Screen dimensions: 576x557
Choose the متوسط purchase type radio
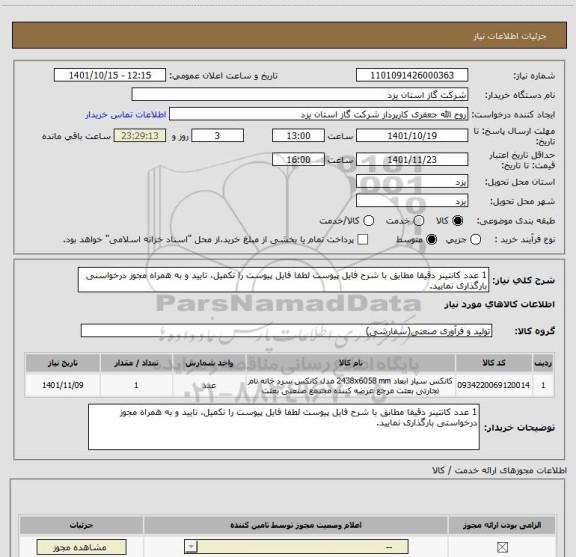pos(431,240)
